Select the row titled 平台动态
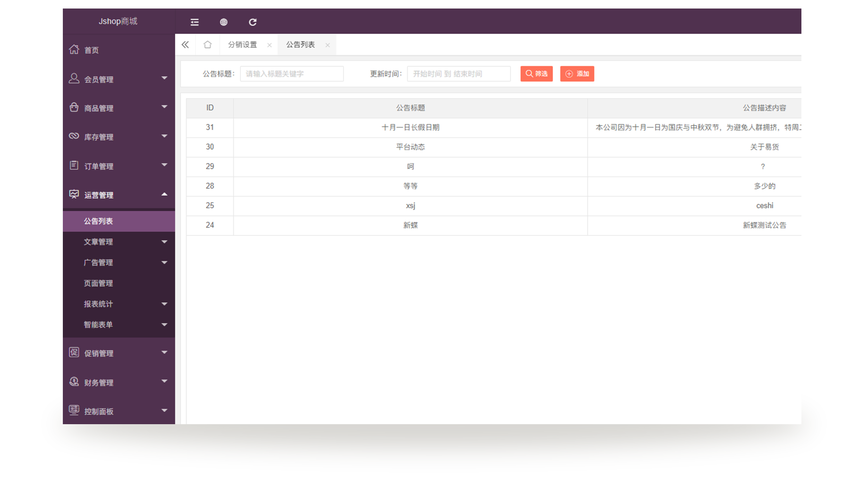Screen dimensions: 868x486 tap(494, 147)
